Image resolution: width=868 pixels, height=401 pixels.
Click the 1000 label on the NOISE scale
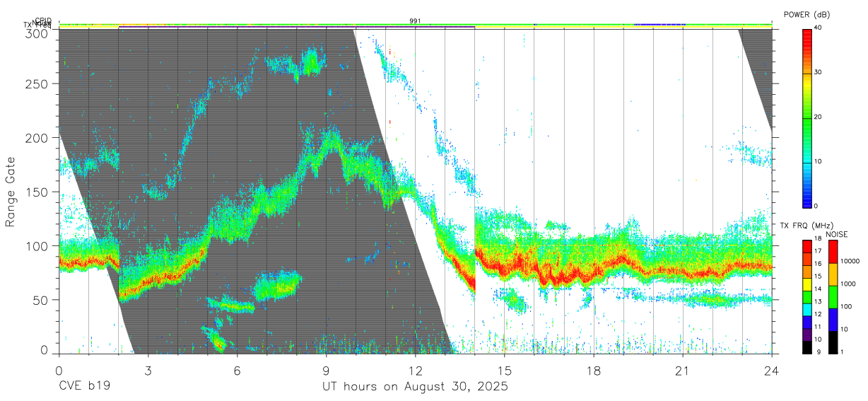click(x=848, y=285)
